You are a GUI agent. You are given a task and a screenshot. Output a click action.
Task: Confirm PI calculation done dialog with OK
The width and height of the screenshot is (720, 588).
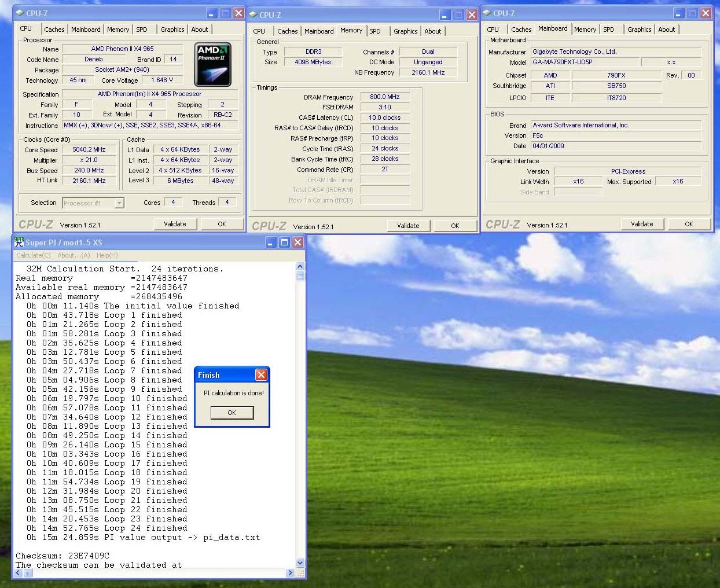click(x=232, y=413)
